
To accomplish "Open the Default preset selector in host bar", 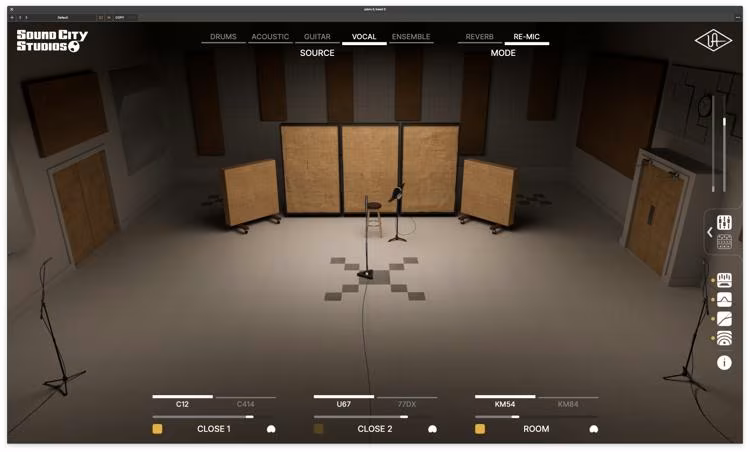I will point(63,18).
